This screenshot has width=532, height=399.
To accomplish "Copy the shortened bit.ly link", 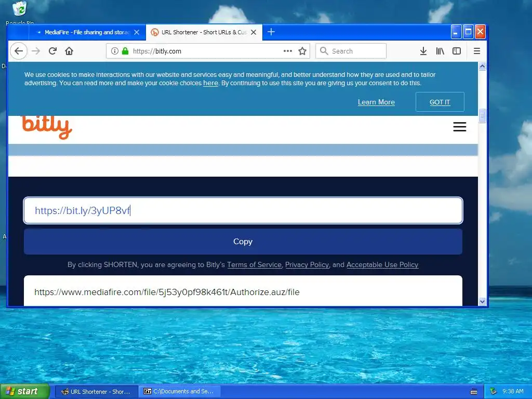I will pyautogui.click(x=243, y=242).
